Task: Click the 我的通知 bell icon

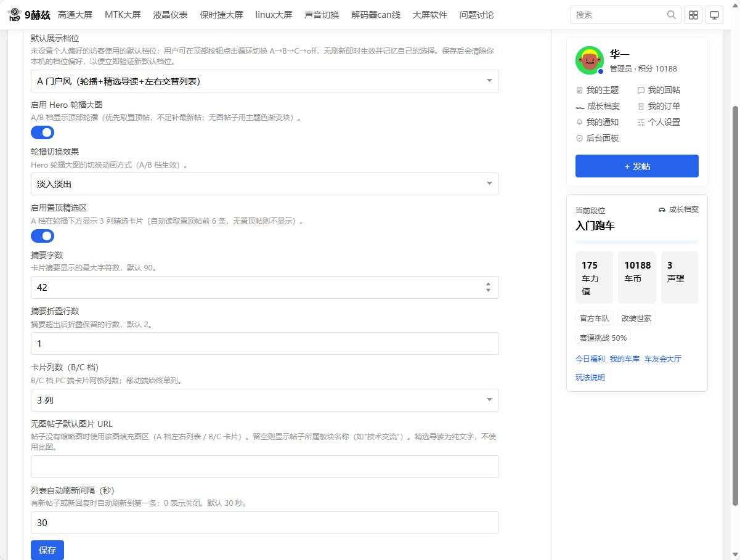Action: tap(579, 122)
